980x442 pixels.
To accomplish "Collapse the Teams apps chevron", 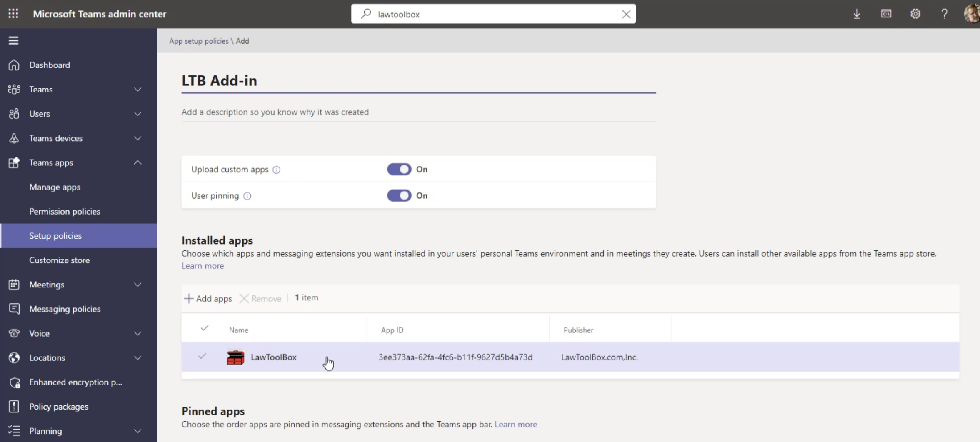I will tap(137, 162).
